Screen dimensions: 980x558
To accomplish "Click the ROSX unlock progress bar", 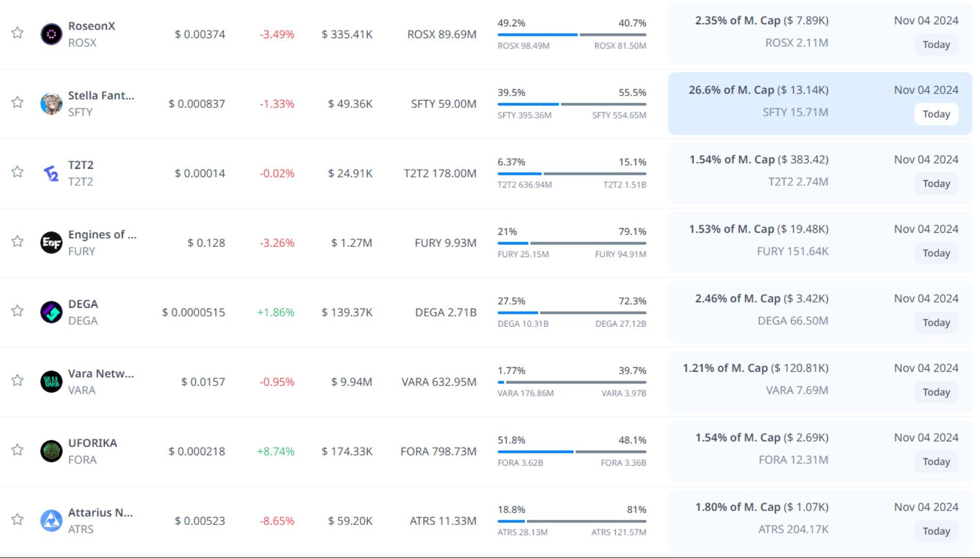I will (571, 35).
